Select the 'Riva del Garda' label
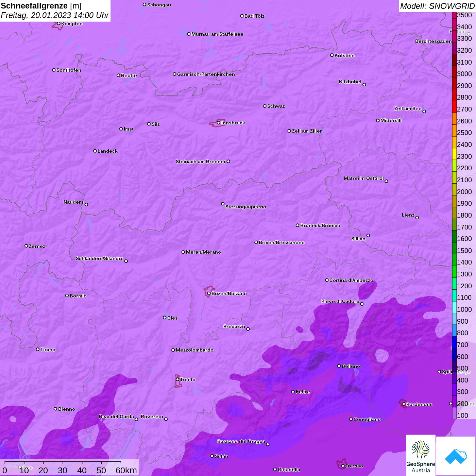The image size is (476, 476). pos(116,417)
